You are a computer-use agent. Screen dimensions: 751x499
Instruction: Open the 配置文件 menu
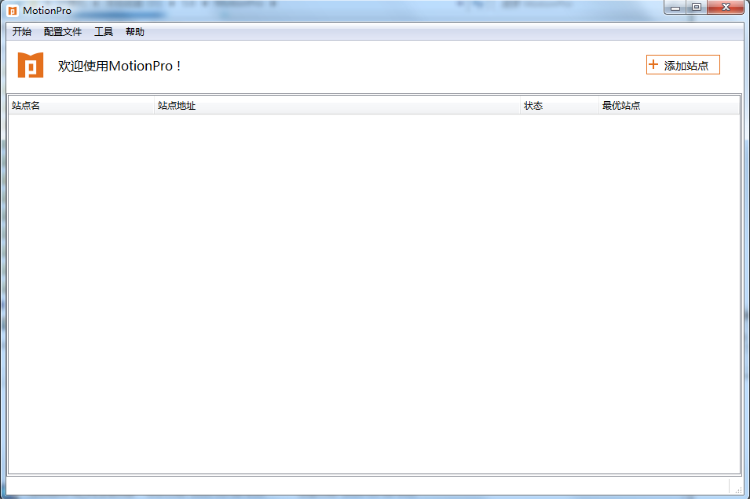tap(63, 32)
